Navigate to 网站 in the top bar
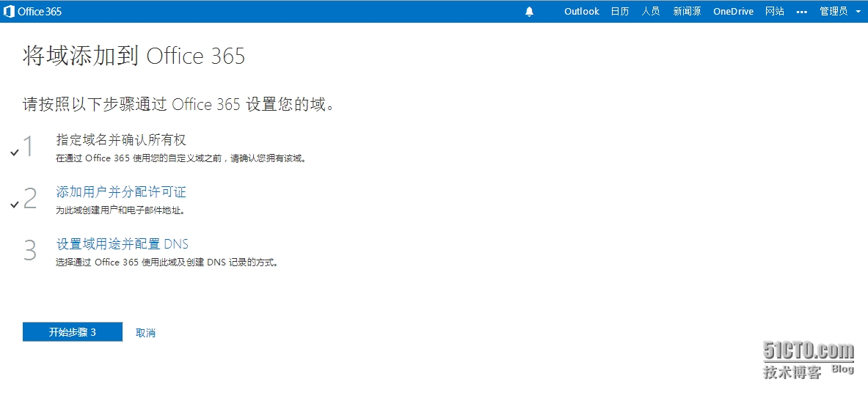This screenshot has width=868, height=393. click(x=775, y=12)
